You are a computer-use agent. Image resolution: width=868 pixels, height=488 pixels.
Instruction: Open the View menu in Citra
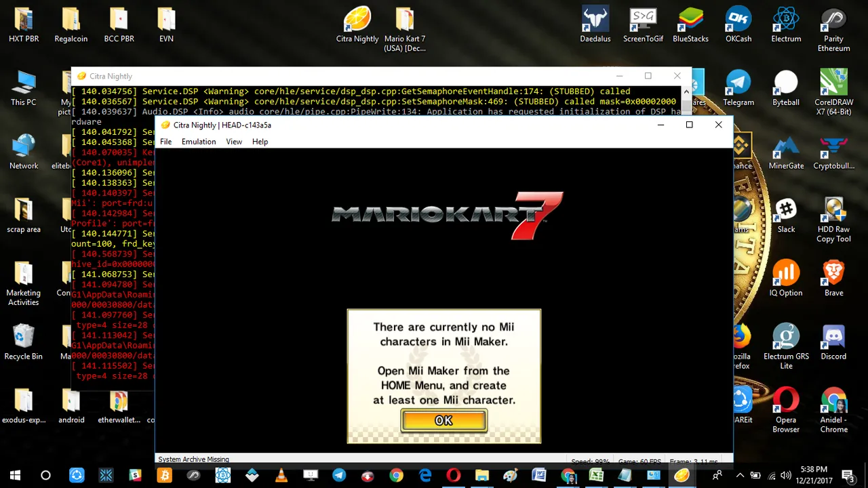(234, 142)
